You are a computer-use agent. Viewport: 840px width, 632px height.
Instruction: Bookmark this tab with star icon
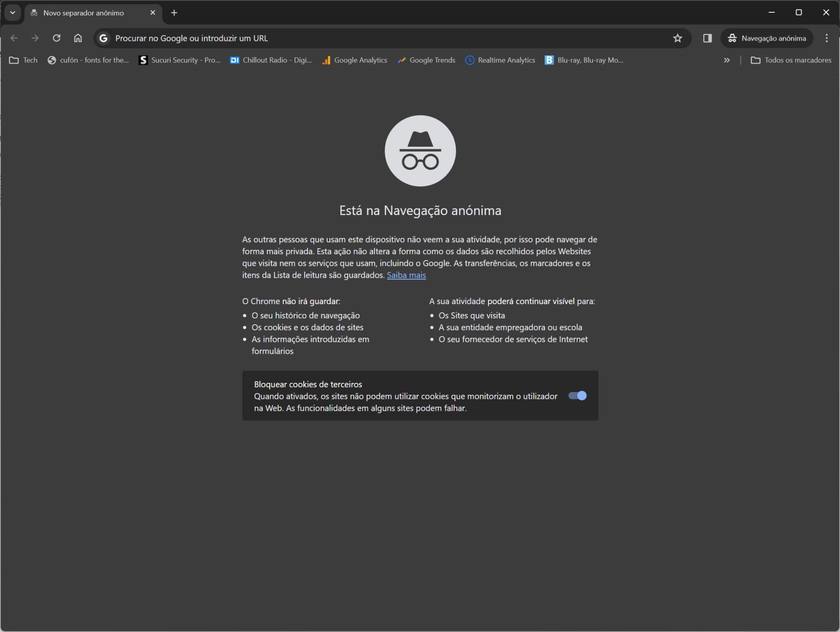(677, 38)
